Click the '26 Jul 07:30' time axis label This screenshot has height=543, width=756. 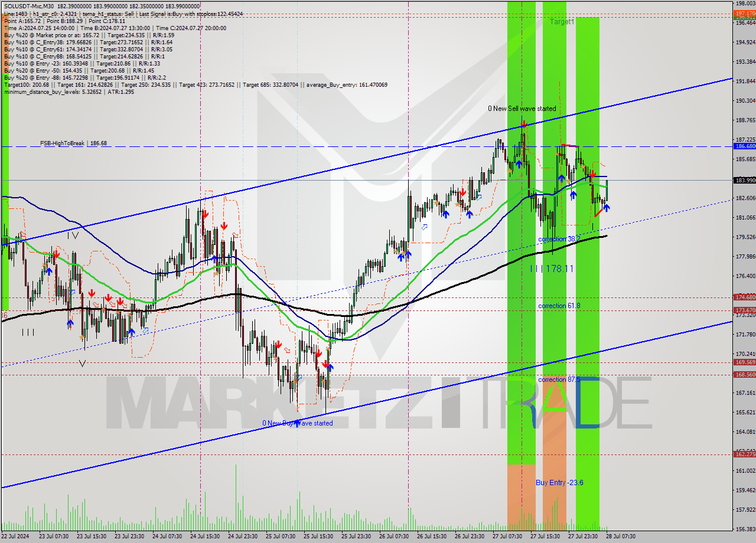(394, 537)
